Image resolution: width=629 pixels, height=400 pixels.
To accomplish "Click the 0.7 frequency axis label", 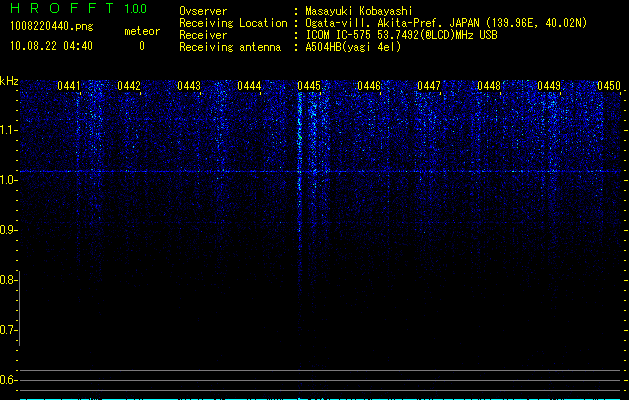I will pyautogui.click(x=8, y=330).
